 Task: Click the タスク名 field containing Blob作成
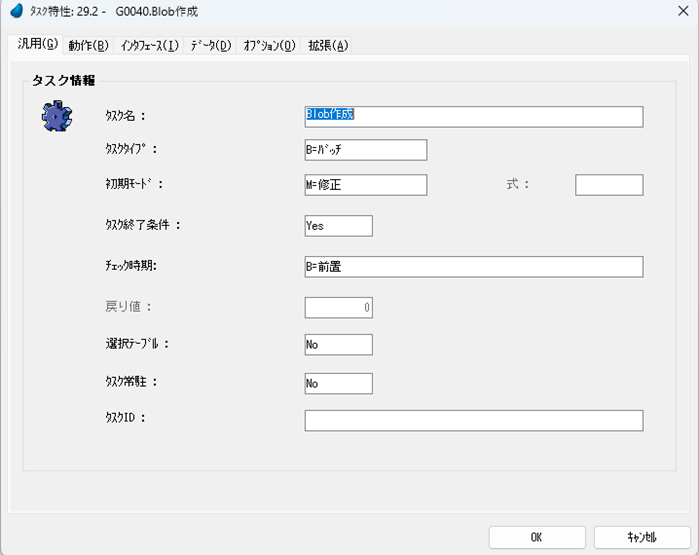tap(473, 116)
